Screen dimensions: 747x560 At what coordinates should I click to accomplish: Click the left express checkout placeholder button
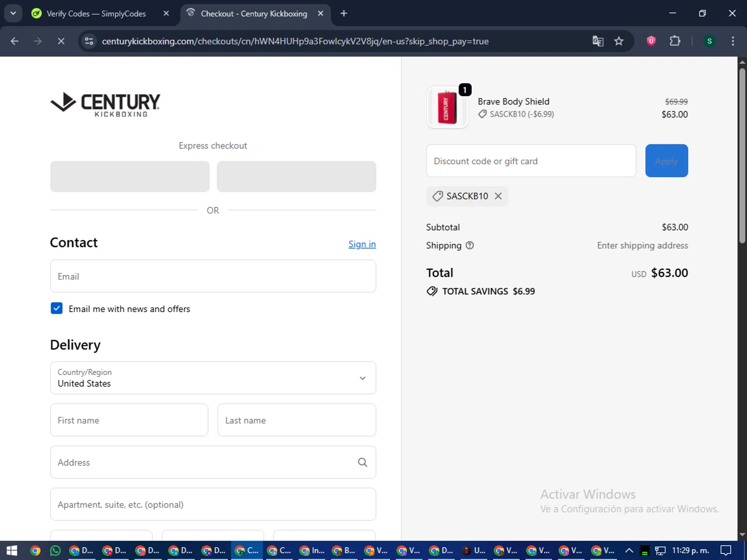(129, 176)
